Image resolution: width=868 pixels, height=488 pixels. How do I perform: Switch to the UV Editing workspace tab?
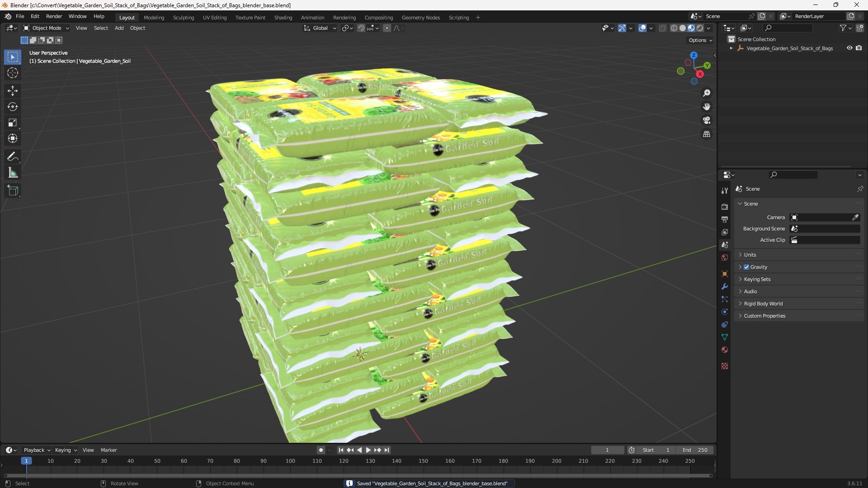click(215, 17)
